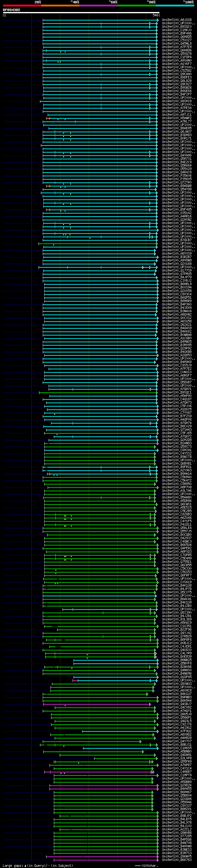Open the UniRef100_A7P7E9 entry
Image resolution: width=197 pixels, height=868 pixels.
point(177,47)
